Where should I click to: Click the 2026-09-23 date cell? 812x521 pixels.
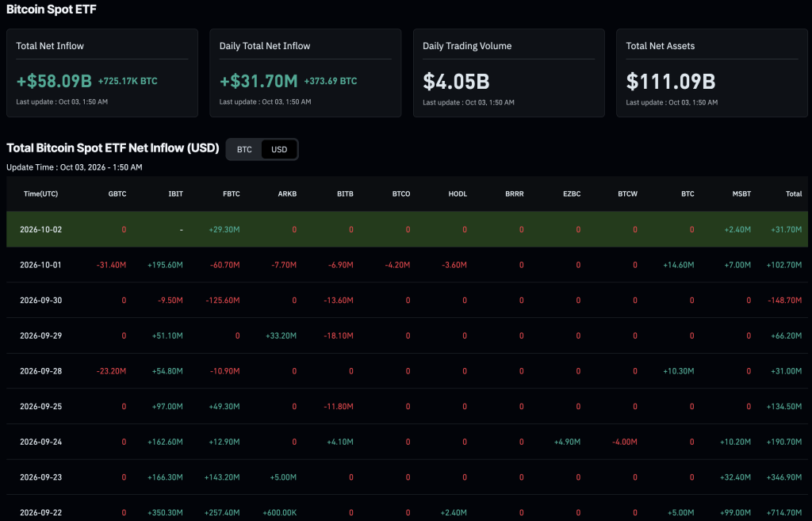[41, 477]
